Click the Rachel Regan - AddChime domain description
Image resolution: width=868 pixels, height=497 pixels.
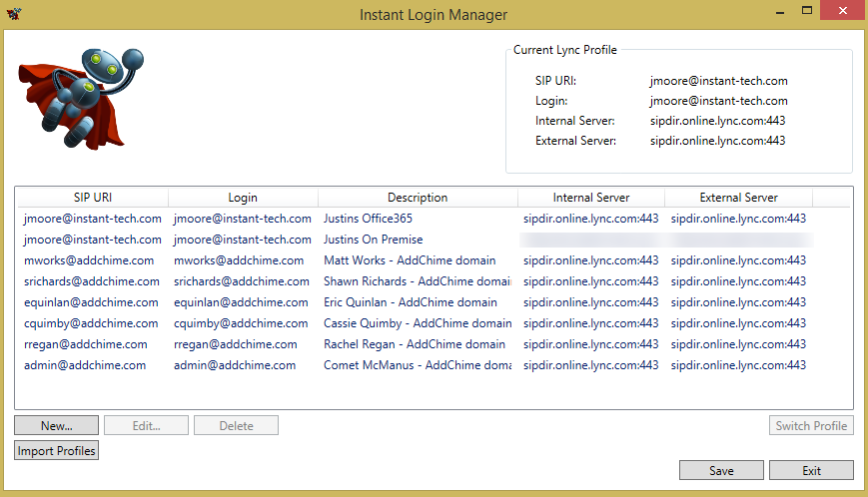click(415, 344)
